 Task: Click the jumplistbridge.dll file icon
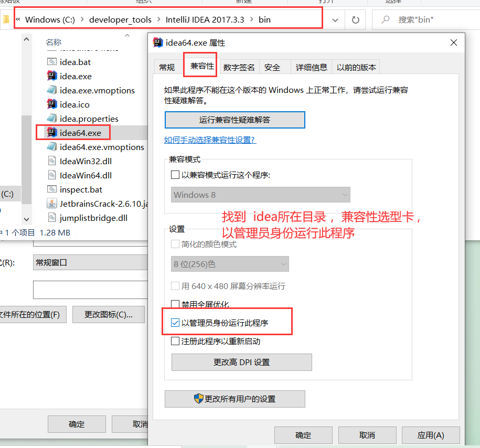point(52,217)
